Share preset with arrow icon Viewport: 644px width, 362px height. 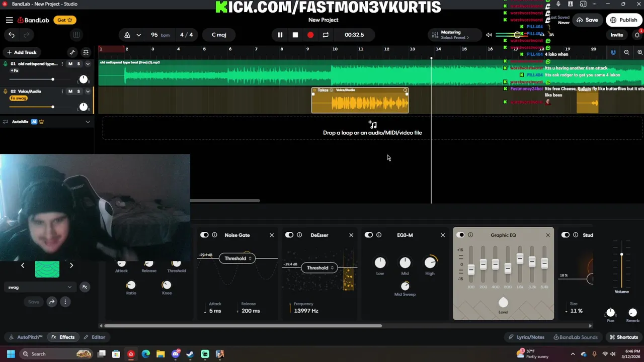pos(52,302)
